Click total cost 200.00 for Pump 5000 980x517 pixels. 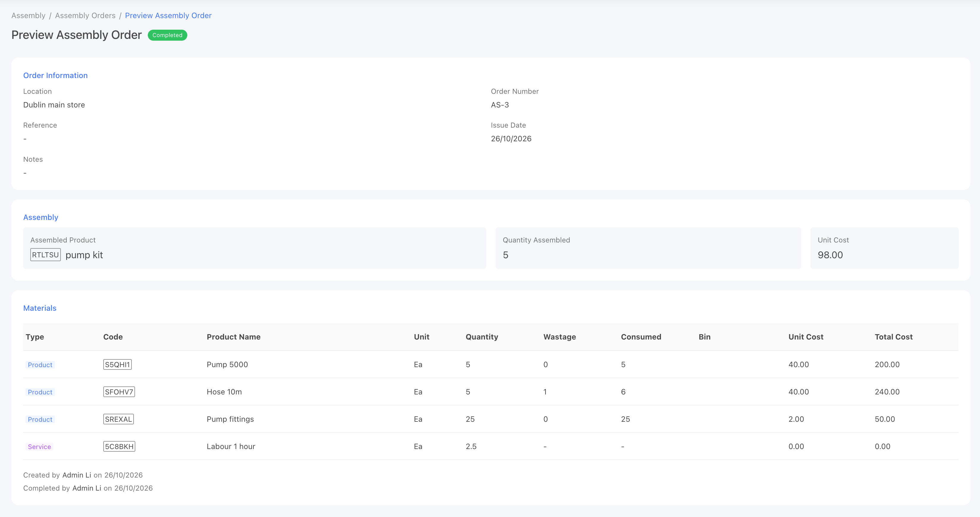[x=887, y=364]
